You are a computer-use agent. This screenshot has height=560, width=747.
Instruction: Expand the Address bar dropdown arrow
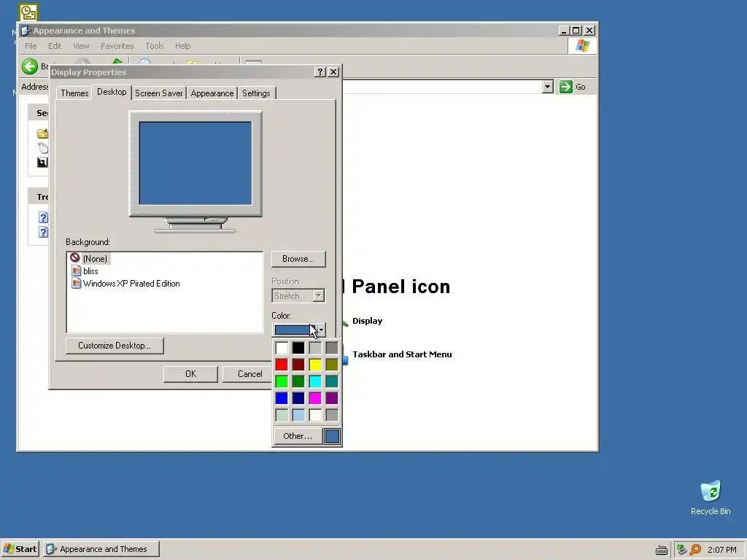pos(547,87)
